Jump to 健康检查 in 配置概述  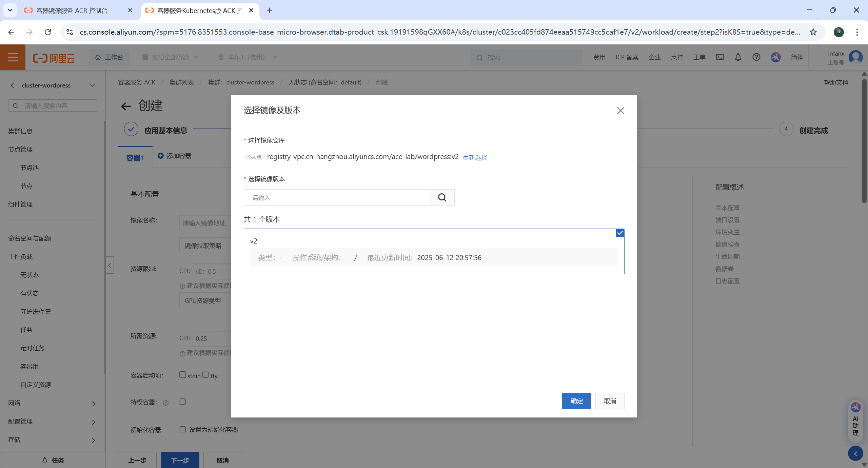[728, 244]
